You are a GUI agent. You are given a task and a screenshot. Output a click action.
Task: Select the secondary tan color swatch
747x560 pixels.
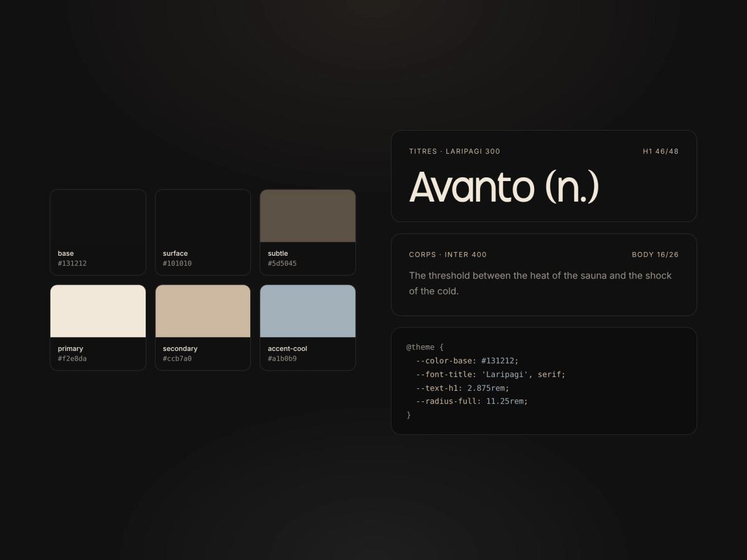coord(203,311)
